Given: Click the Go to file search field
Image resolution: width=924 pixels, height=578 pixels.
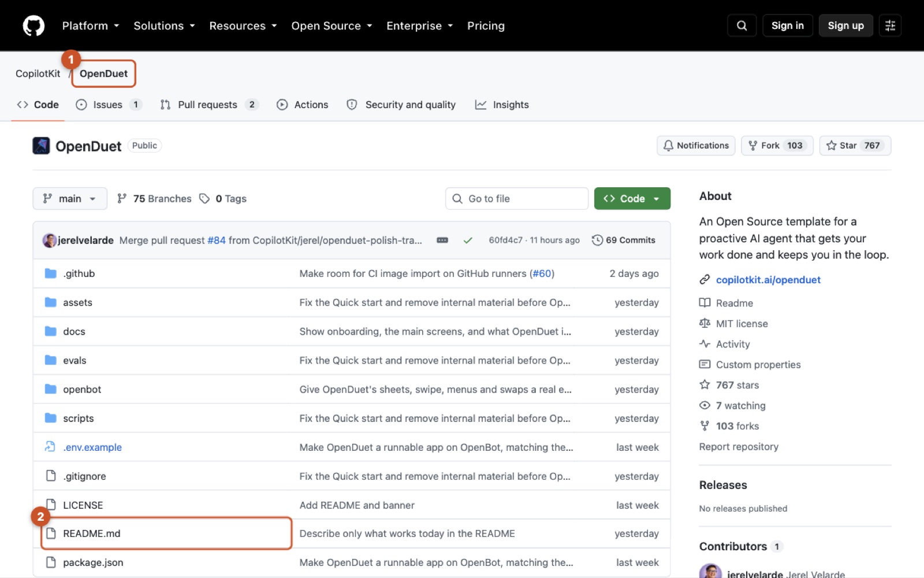Looking at the screenshot, I should [517, 198].
